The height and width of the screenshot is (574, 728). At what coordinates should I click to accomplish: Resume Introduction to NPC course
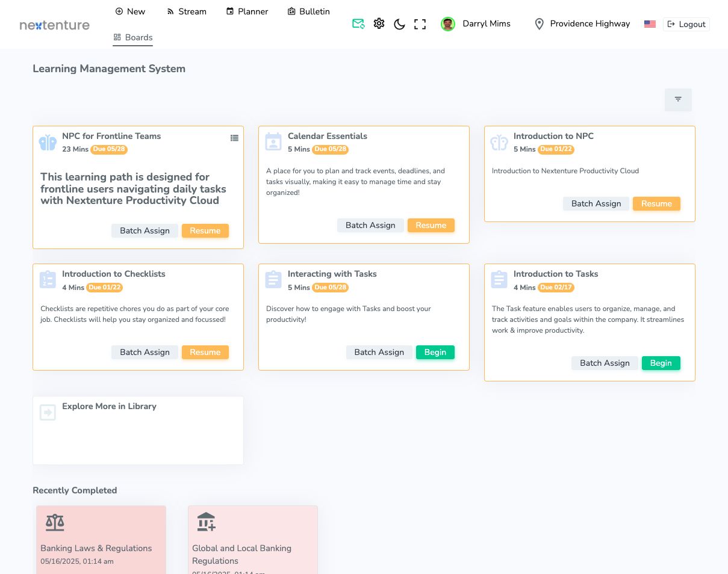point(656,203)
